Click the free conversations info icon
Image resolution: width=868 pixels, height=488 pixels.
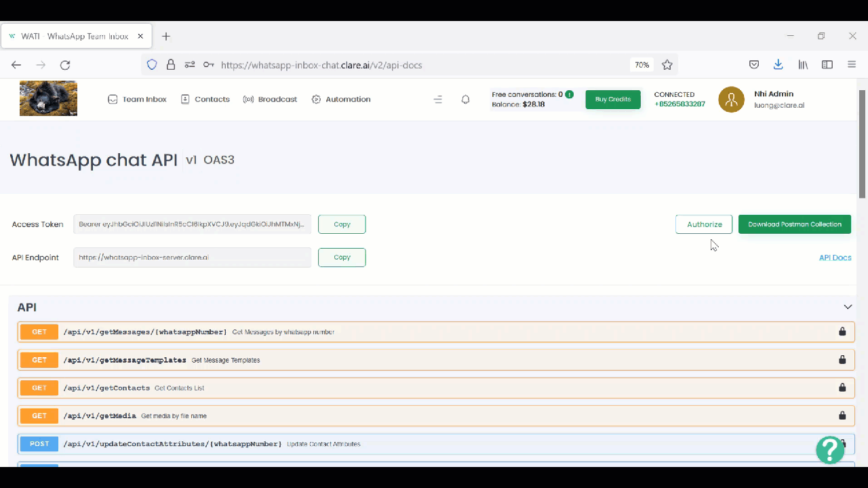click(x=570, y=94)
